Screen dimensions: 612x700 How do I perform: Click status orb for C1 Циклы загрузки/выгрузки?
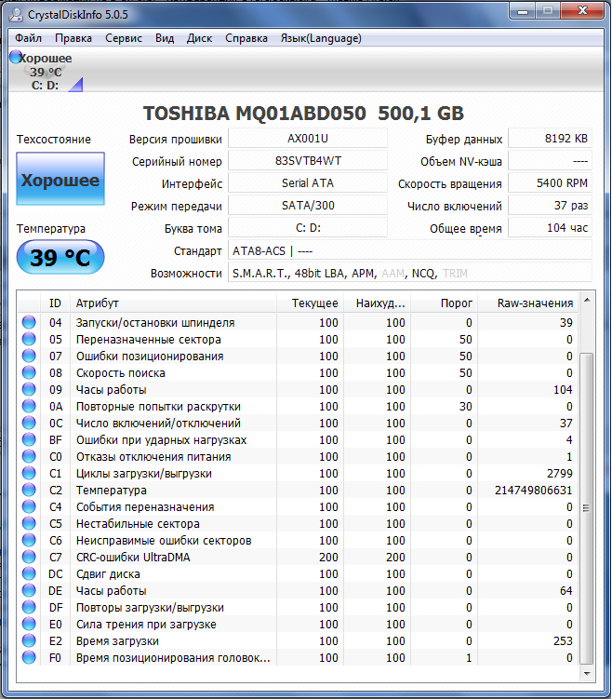coord(29,473)
